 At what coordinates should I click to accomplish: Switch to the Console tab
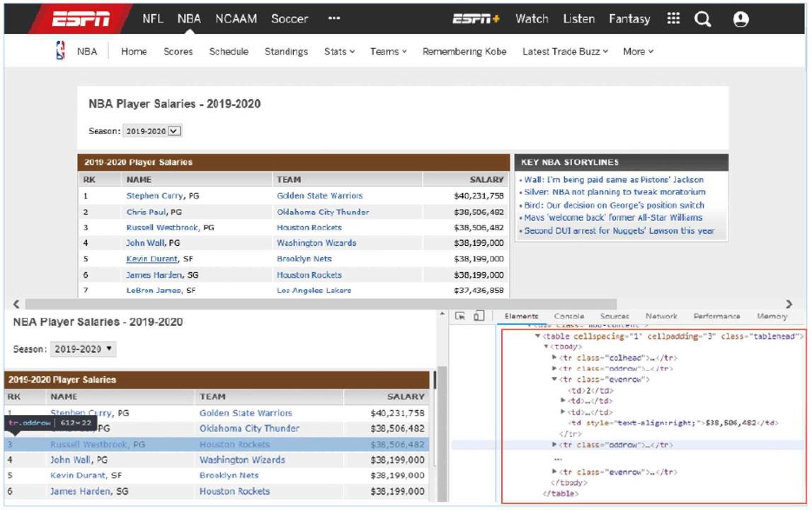568,317
